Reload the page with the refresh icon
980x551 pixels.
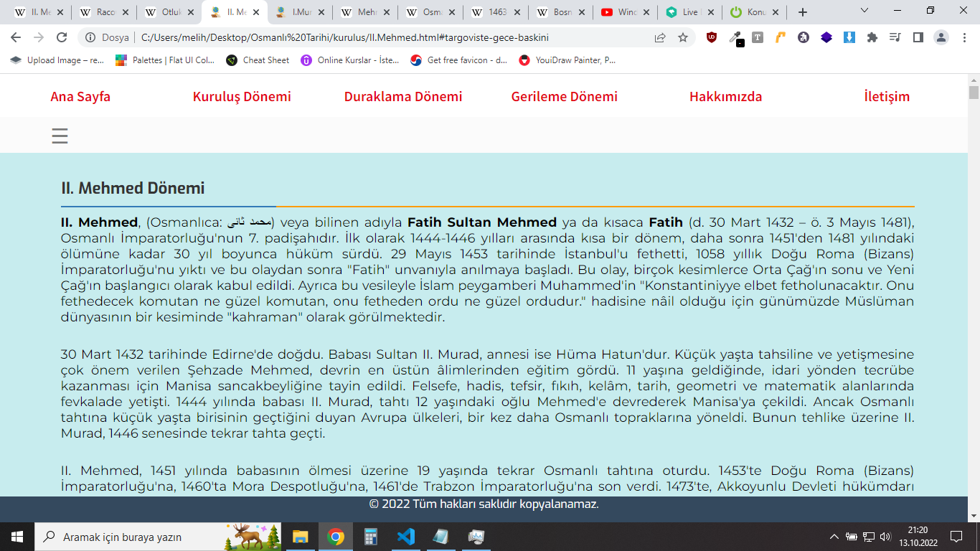tap(62, 37)
